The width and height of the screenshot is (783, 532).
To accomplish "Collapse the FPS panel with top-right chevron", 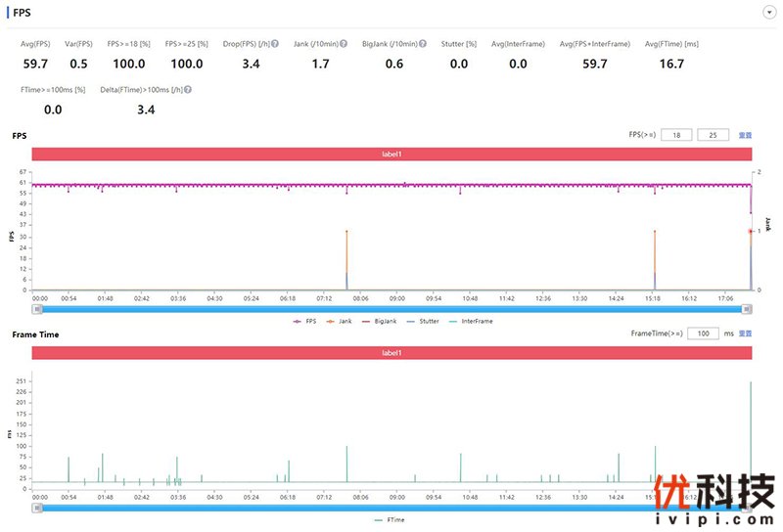I will pyautogui.click(x=768, y=12).
